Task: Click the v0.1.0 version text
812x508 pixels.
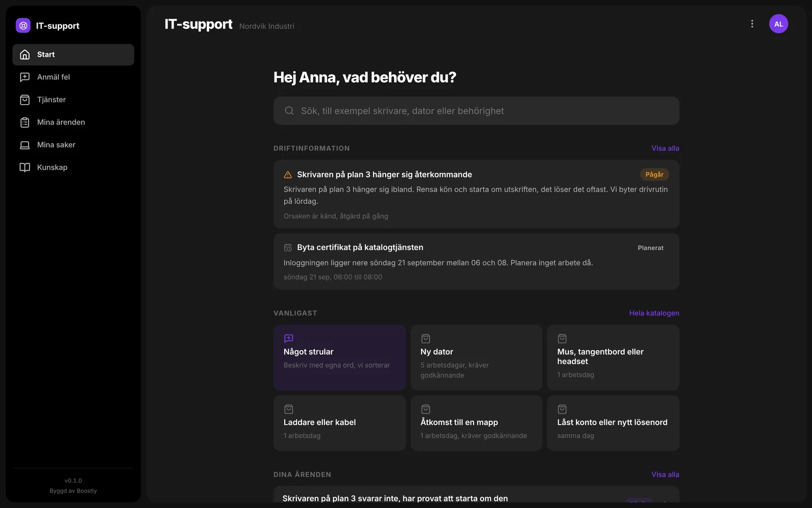Action: click(73, 481)
